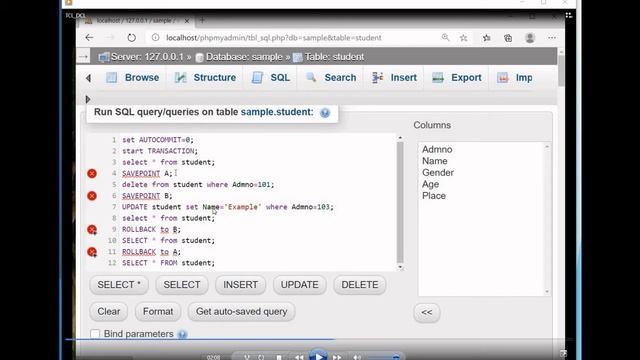Click the error marker on line 6 SAVEPOINT B
This screenshot has width=640, height=360.
click(92, 196)
